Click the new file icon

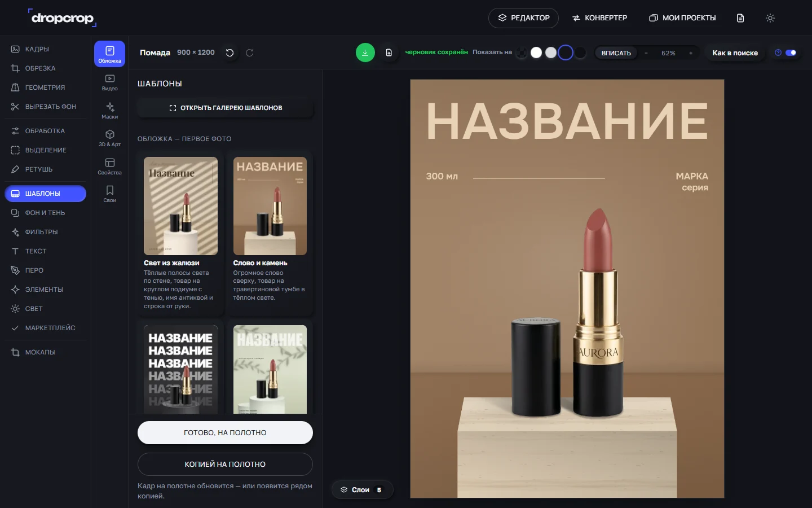tap(389, 52)
